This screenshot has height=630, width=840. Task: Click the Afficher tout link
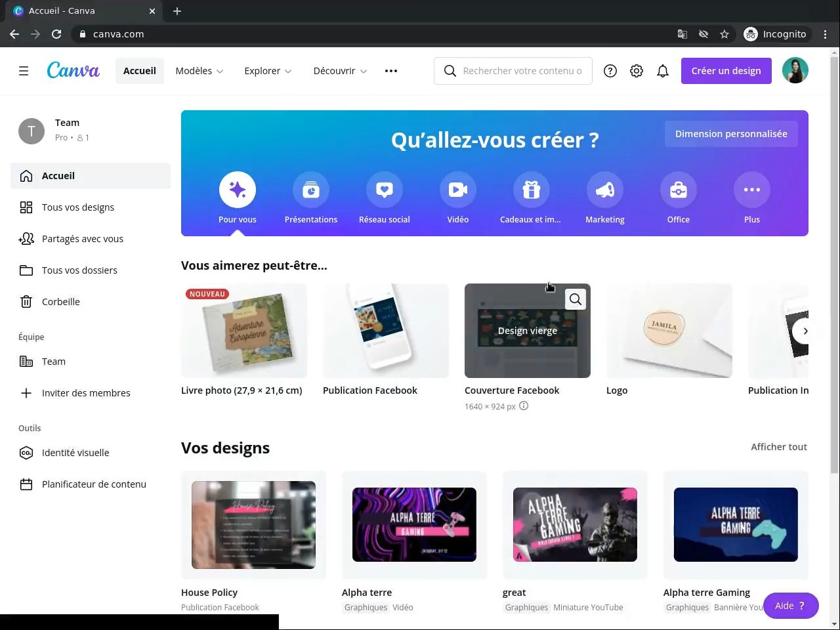coord(779,447)
